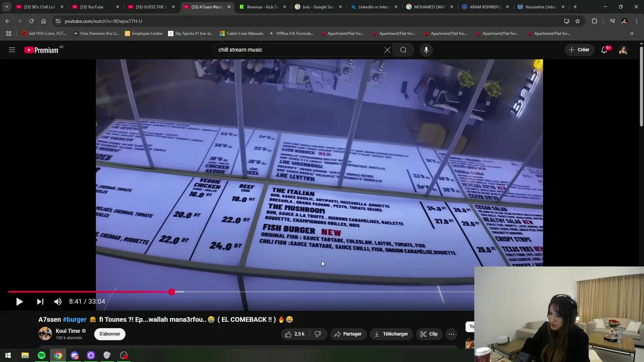Open a new browser tab
Screen dimensions: 644x362
[x=575, y=7]
